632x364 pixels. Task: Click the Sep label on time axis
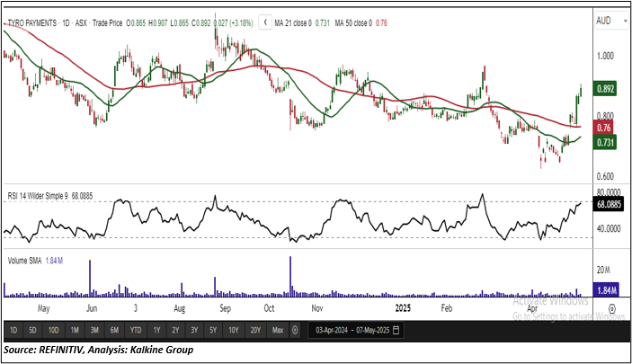click(225, 309)
